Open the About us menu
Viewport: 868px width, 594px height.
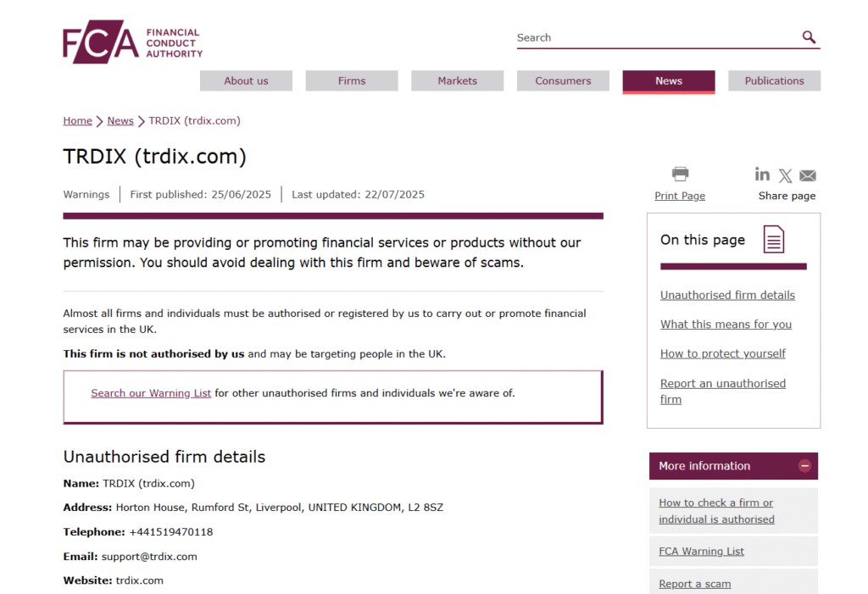(246, 81)
